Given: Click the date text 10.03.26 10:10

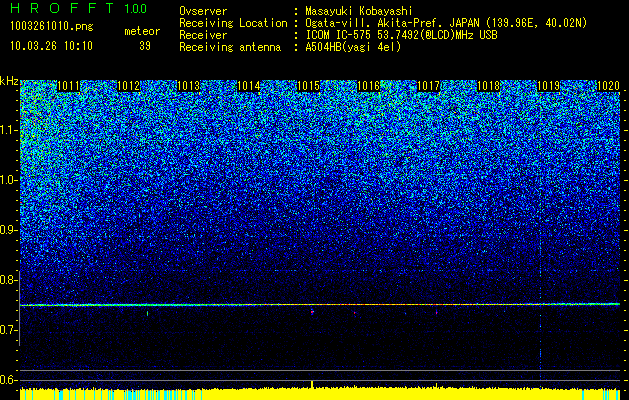Looking at the screenshot, I should pyautogui.click(x=52, y=46).
